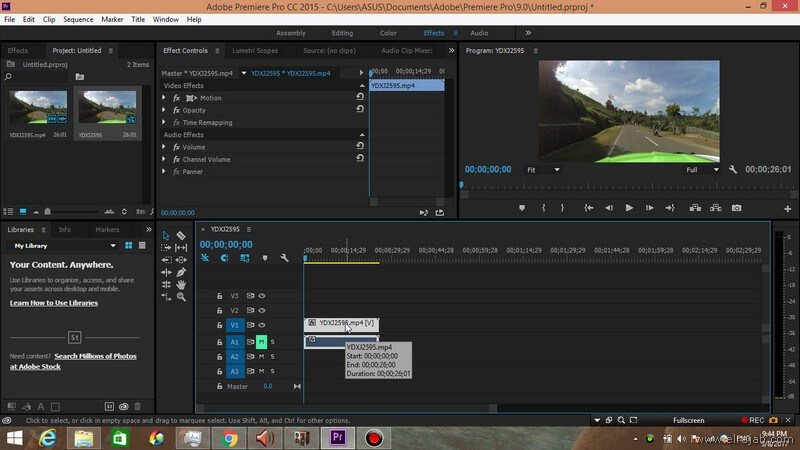Switch to the Markers panel tab
Image resolution: width=800 pixels, height=450 pixels.
(x=107, y=230)
